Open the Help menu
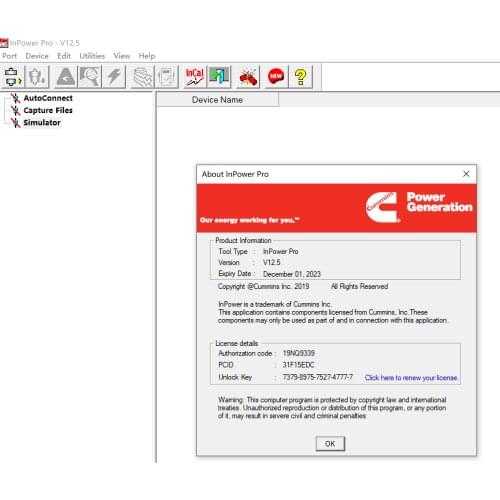 [x=147, y=56]
